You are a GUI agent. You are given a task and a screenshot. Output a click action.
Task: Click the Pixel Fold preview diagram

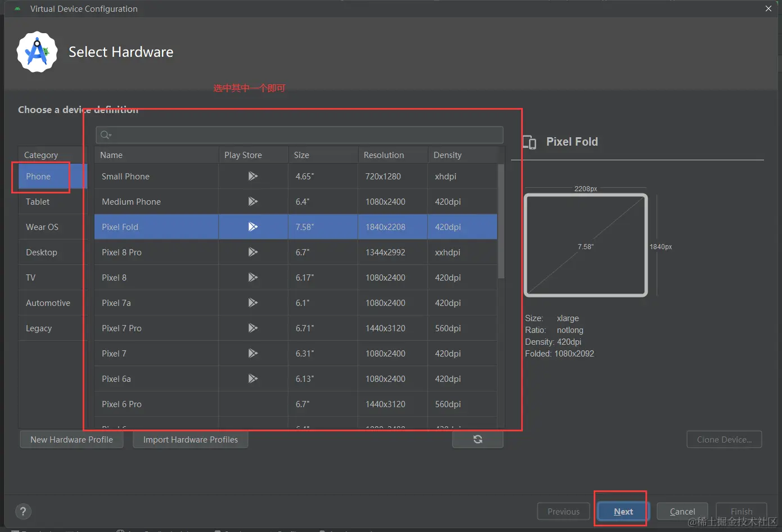coord(586,245)
